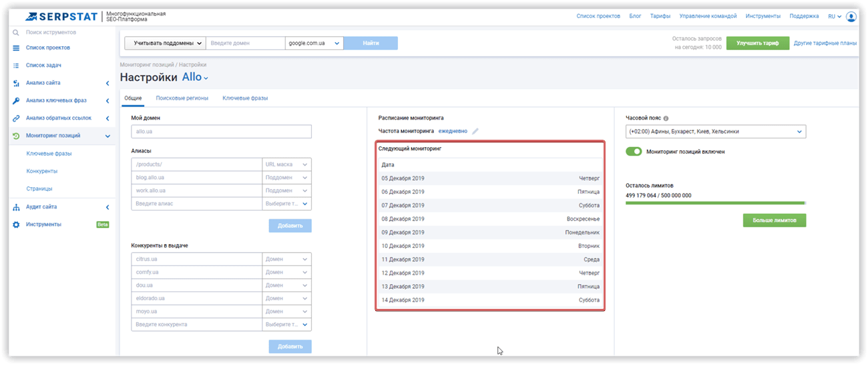The width and height of the screenshot is (868, 365).
Task: Click the Beta badge next to Инструменты
Action: (102, 225)
